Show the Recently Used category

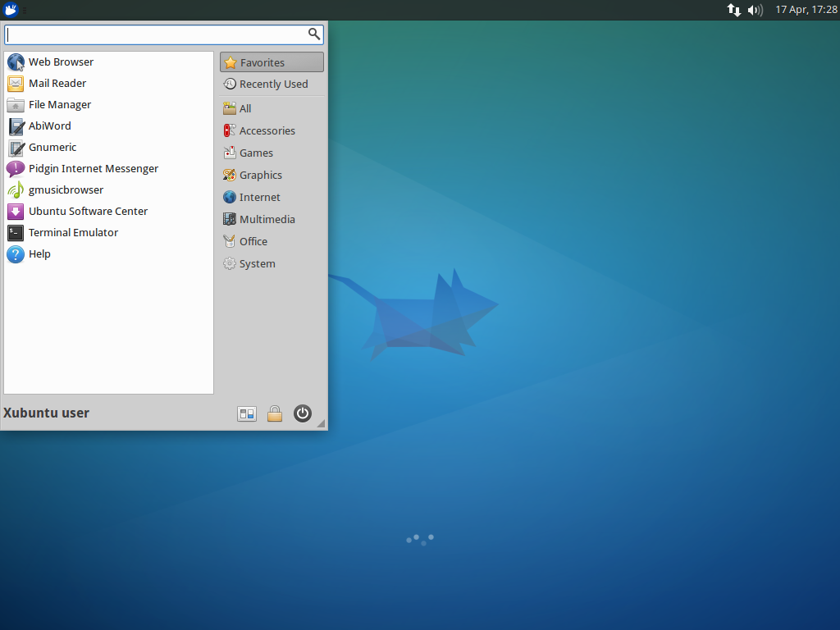[x=272, y=84]
